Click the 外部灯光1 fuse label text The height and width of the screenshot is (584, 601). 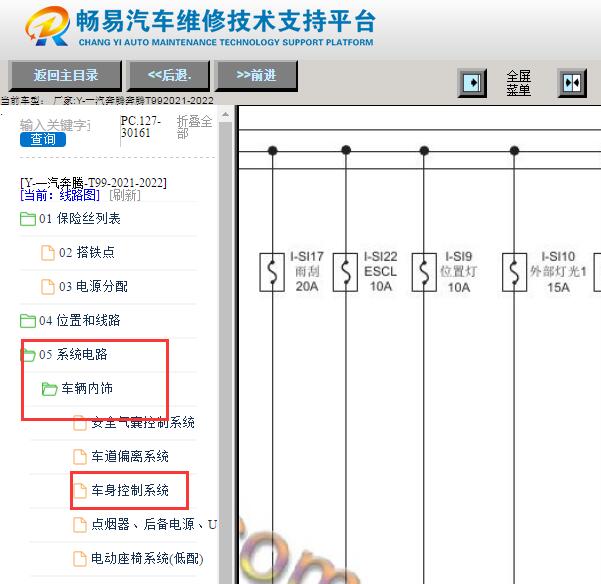pos(558,272)
